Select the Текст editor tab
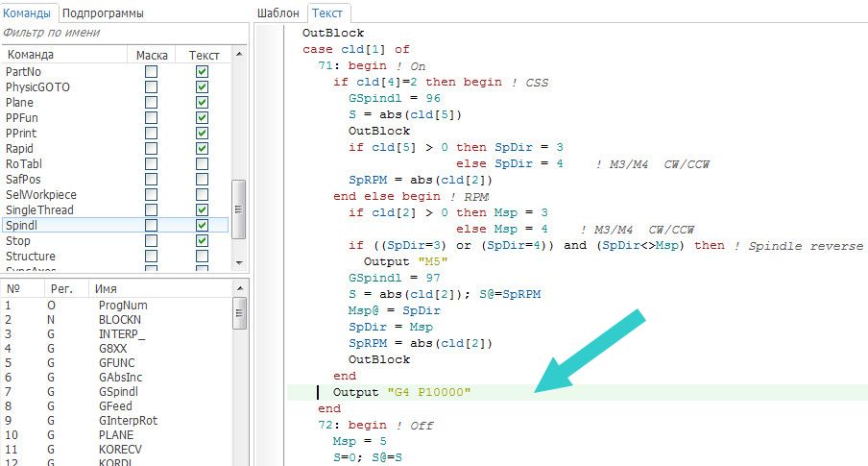This screenshot has width=868, height=466. point(327,12)
